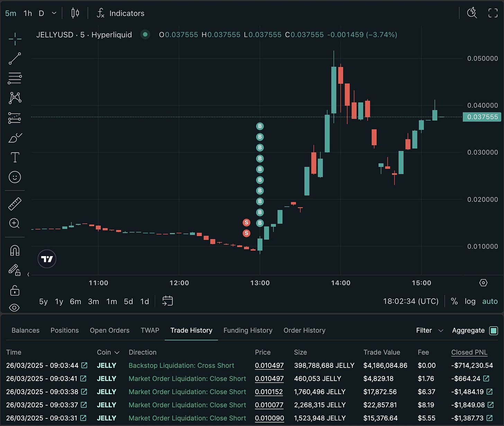Select the ruler measure tool
The width and height of the screenshot is (504, 426).
coord(15,204)
